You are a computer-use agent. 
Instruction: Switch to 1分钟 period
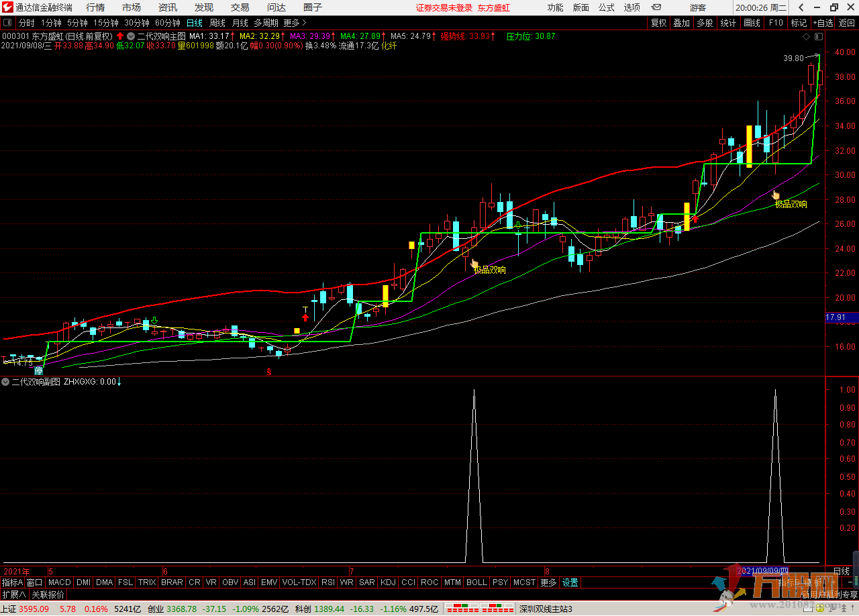click(x=51, y=22)
